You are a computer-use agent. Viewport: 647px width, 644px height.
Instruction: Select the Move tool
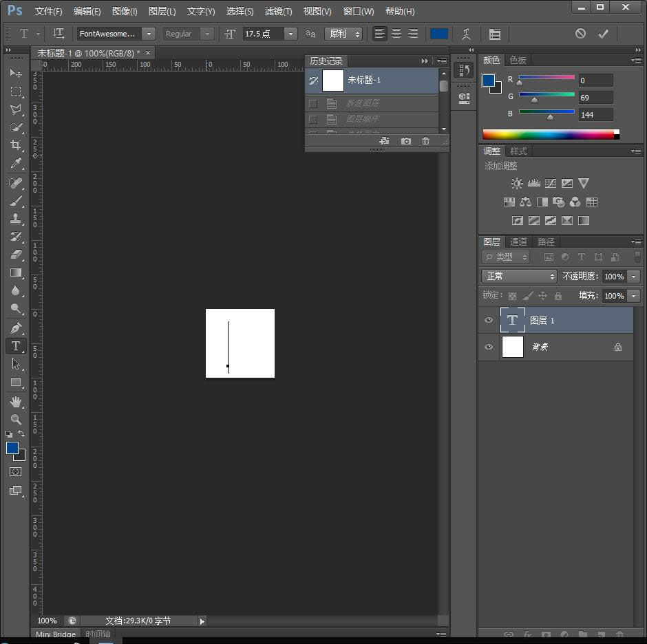point(16,74)
